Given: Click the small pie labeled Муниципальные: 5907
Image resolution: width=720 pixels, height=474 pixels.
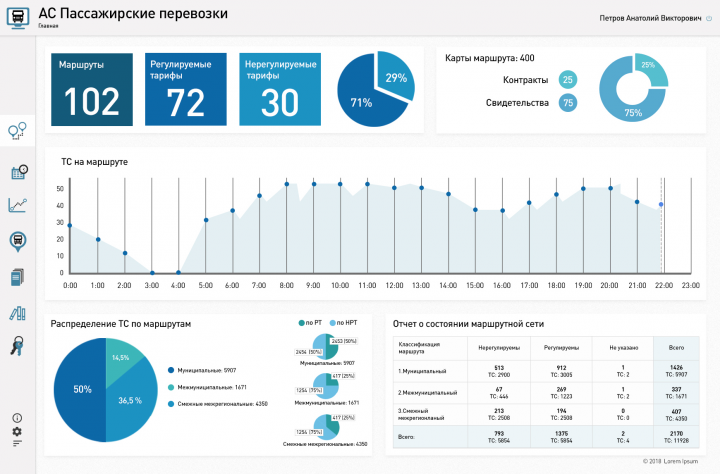Looking at the screenshot, I should coord(326,347).
